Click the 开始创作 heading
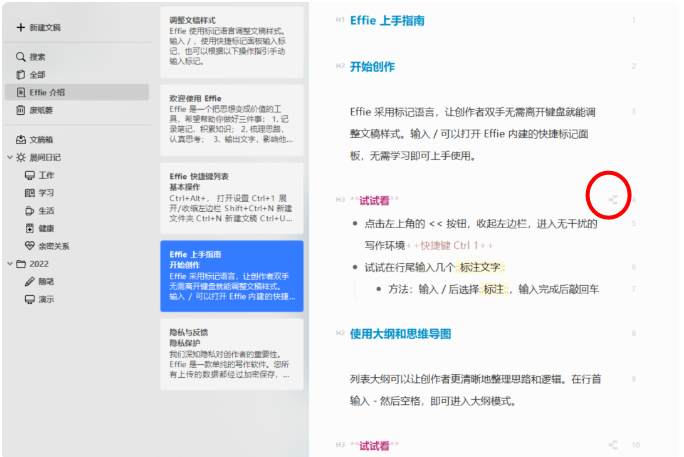This screenshot has height=457, width=684. click(x=372, y=67)
